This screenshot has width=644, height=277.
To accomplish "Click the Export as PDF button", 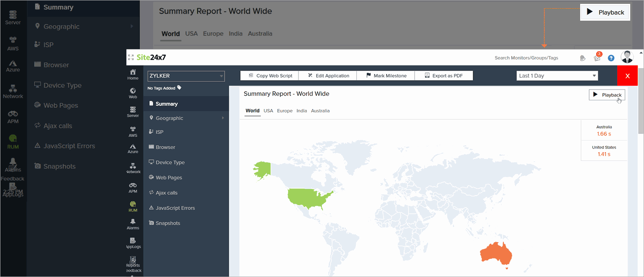I will [x=444, y=76].
